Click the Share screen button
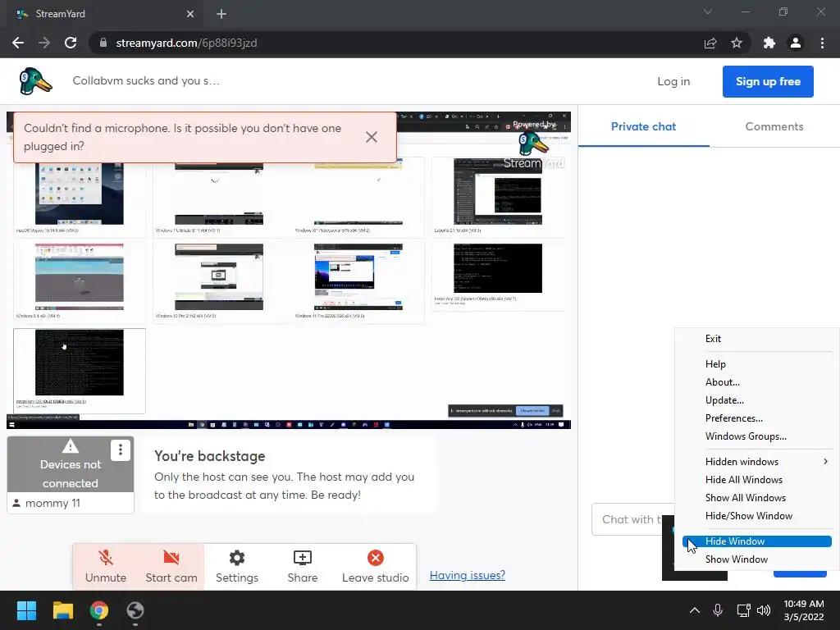Viewport: 840px width, 630px height. pos(302,567)
